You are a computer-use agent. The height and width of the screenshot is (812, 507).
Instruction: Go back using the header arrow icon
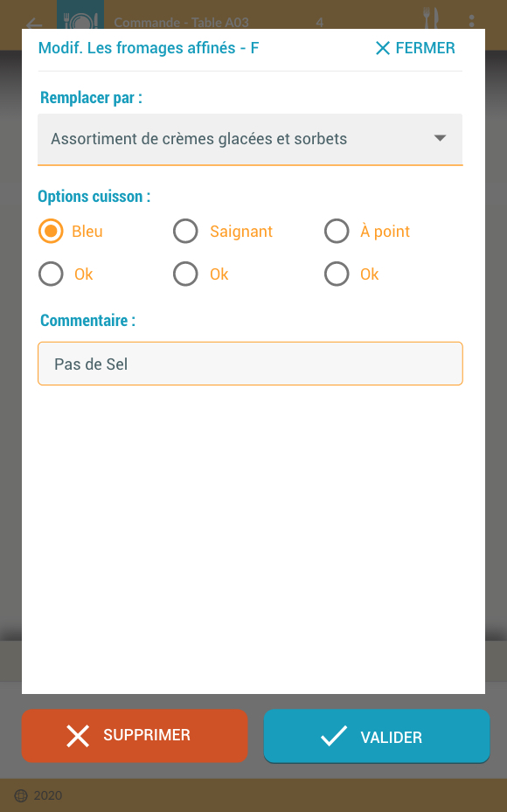click(x=34, y=24)
